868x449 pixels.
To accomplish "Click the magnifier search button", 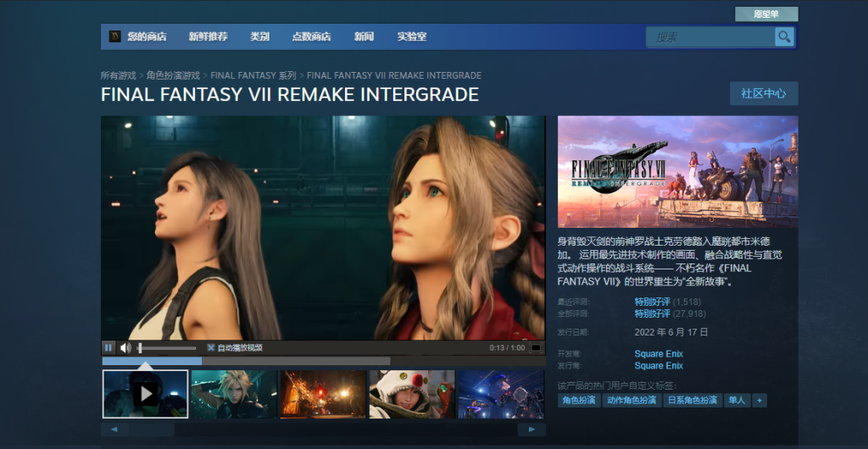I will click(x=784, y=37).
